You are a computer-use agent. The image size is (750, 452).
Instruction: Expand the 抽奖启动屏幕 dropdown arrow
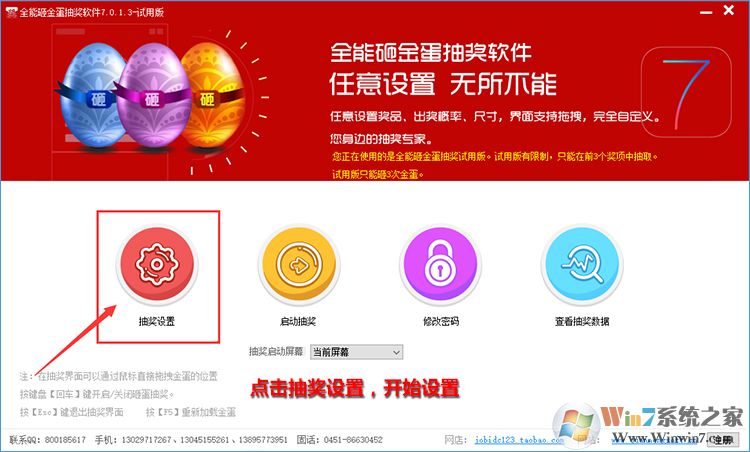click(397, 352)
